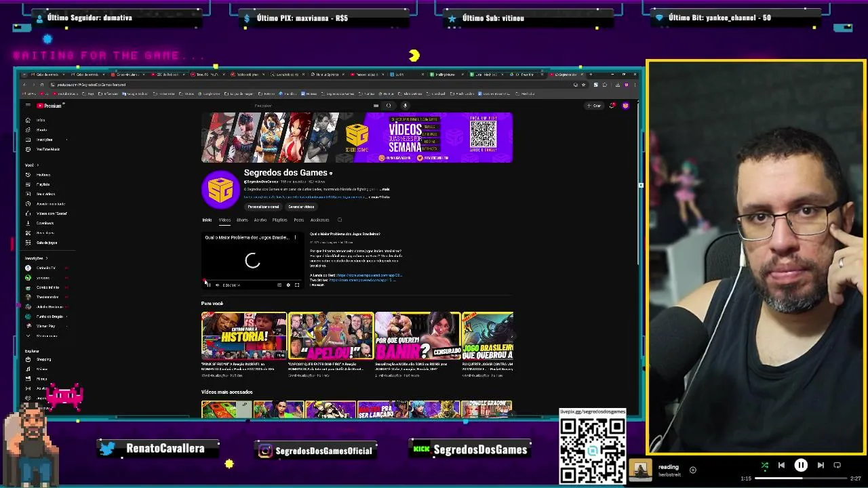Screen dimensions: 868x488
Task: Open Chrome three-dot menu
Action: [635, 85]
